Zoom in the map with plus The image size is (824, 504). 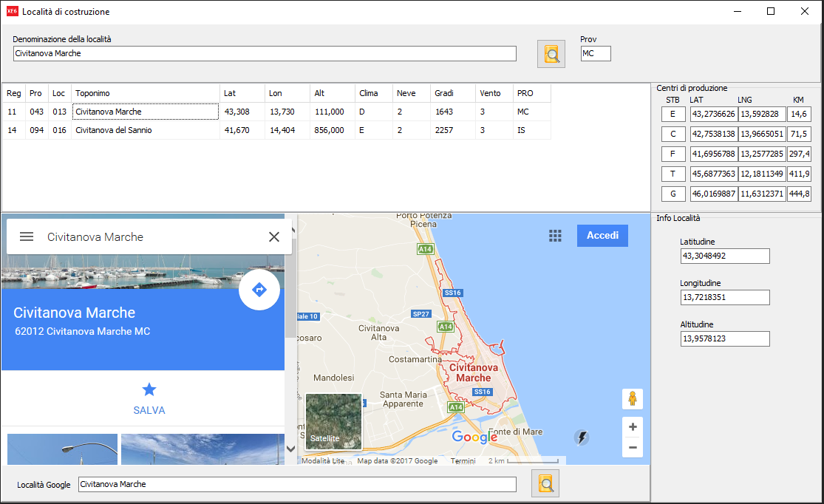632,426
